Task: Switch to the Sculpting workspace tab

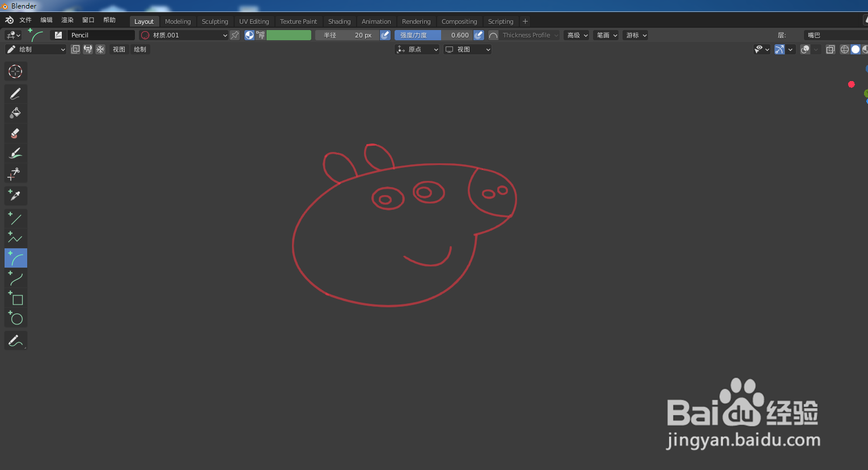Action: (x=215, y=21)
